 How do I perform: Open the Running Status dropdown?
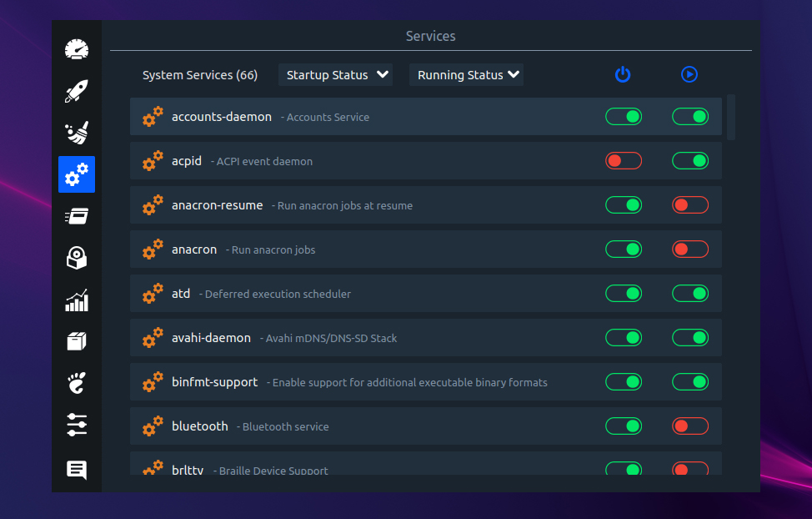coord(466,74)
